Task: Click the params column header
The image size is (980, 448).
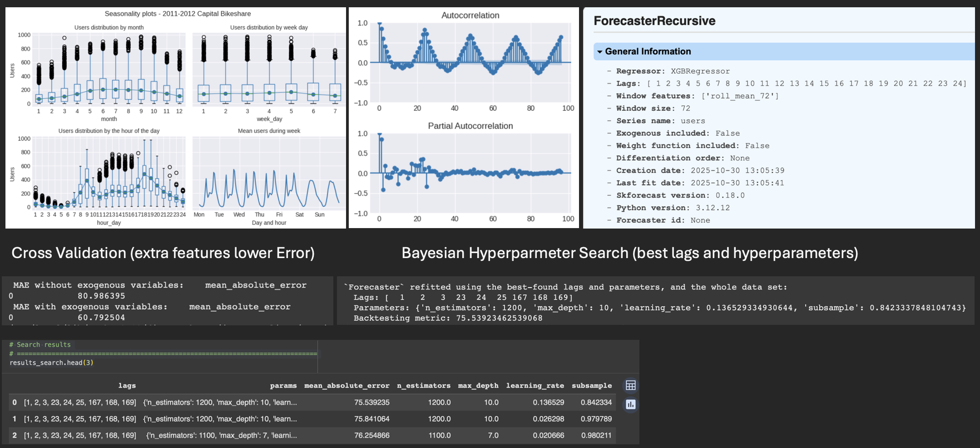Action: click(283, 386)
